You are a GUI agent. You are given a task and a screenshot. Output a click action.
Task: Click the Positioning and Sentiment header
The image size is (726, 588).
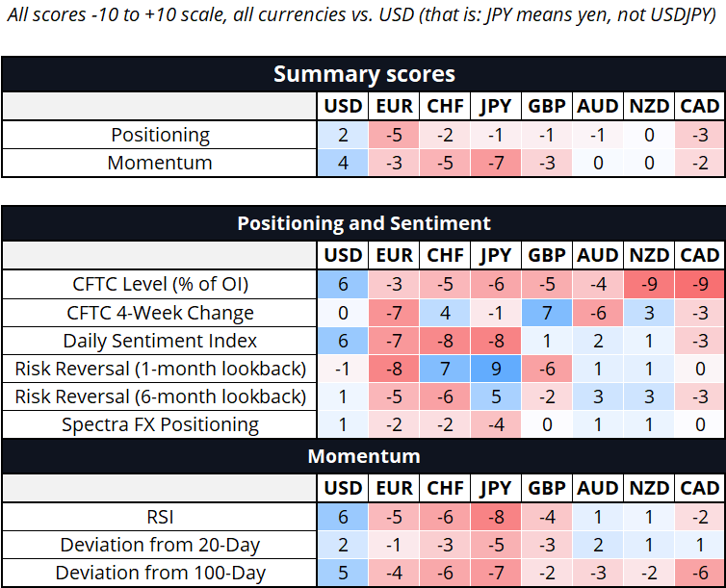tap(363, 223)
